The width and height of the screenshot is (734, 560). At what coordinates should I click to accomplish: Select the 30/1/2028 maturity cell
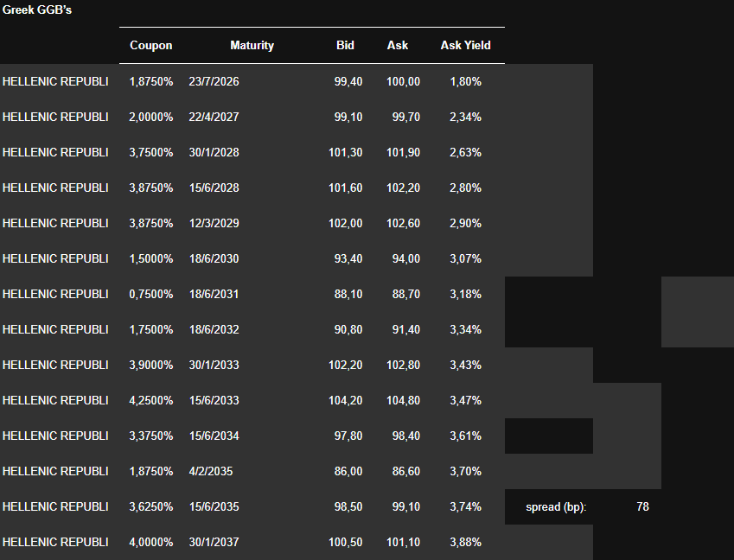[214, 152]
